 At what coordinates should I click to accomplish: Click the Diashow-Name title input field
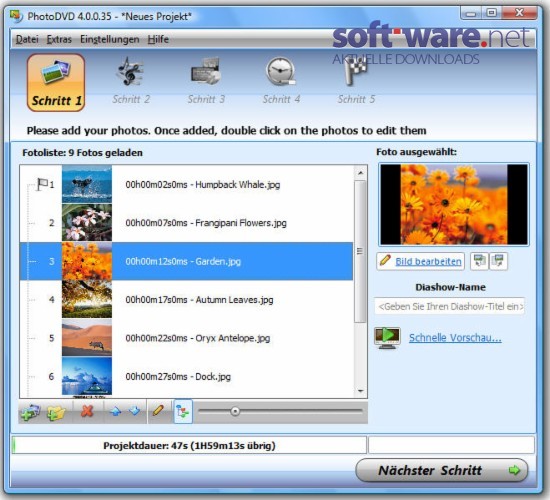[449, 306]
